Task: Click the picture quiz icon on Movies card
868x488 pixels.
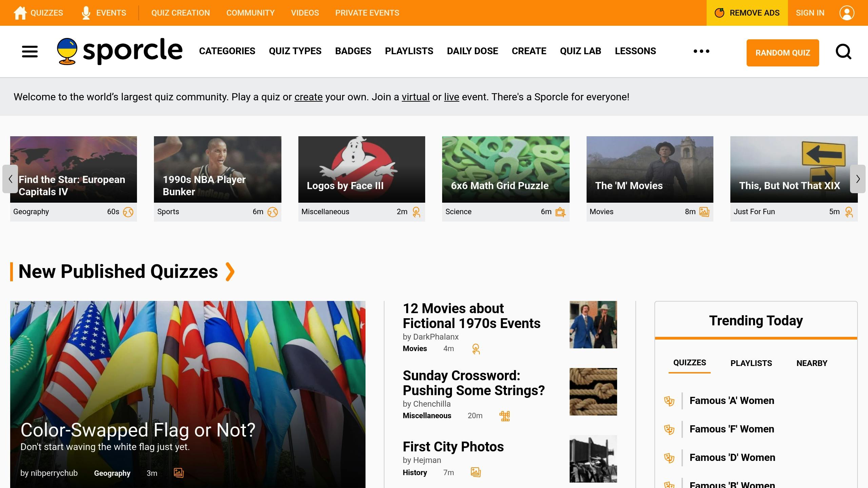Action: pyautogui.click(x=704, y=212)
